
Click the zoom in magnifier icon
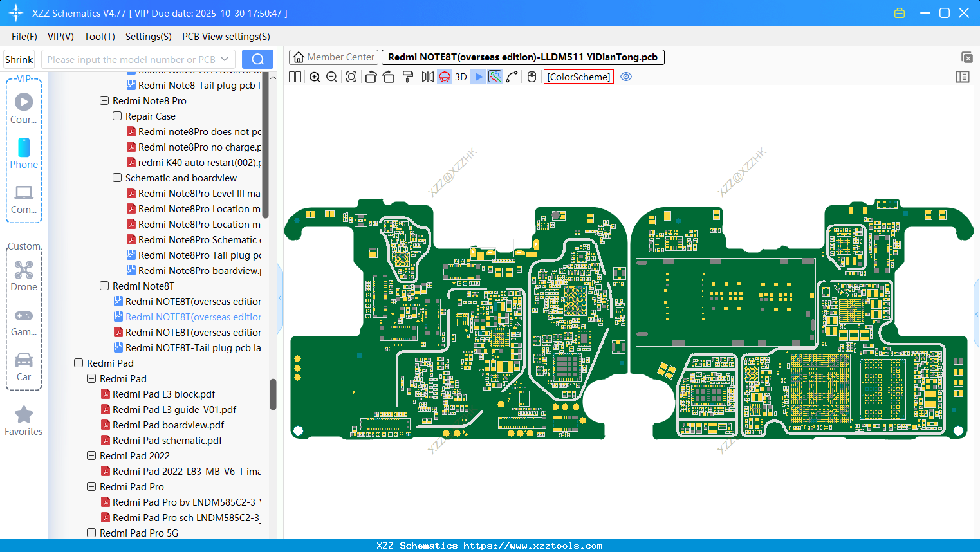tap(315, 77)
